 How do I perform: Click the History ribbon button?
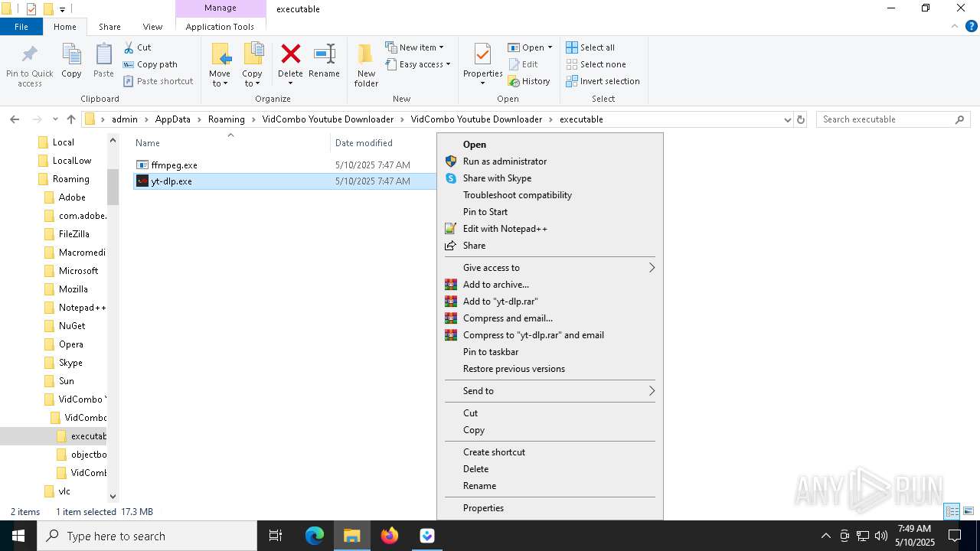click(529, 81)
